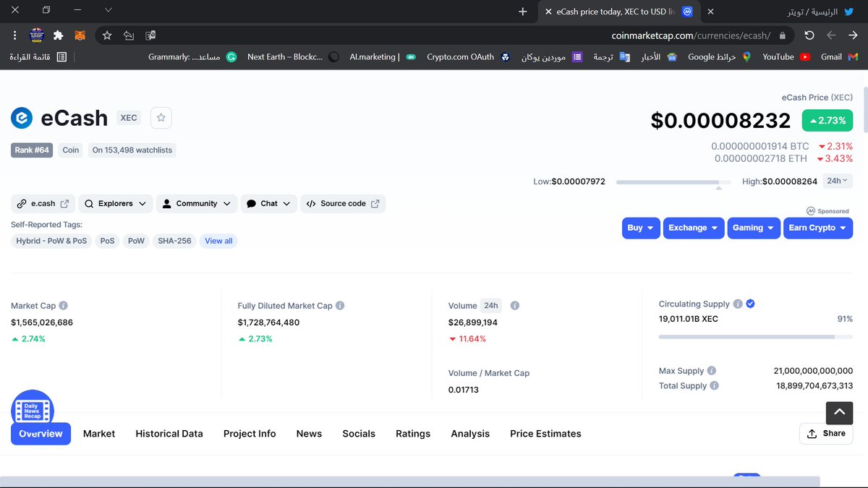Open the browser extensions puzzle icon
This screenshot has width=868, height=488.
[x=59, y=35]
